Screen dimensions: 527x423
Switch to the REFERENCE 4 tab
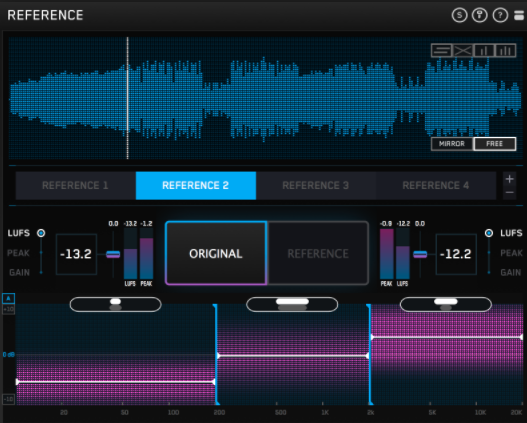point(436,185)
